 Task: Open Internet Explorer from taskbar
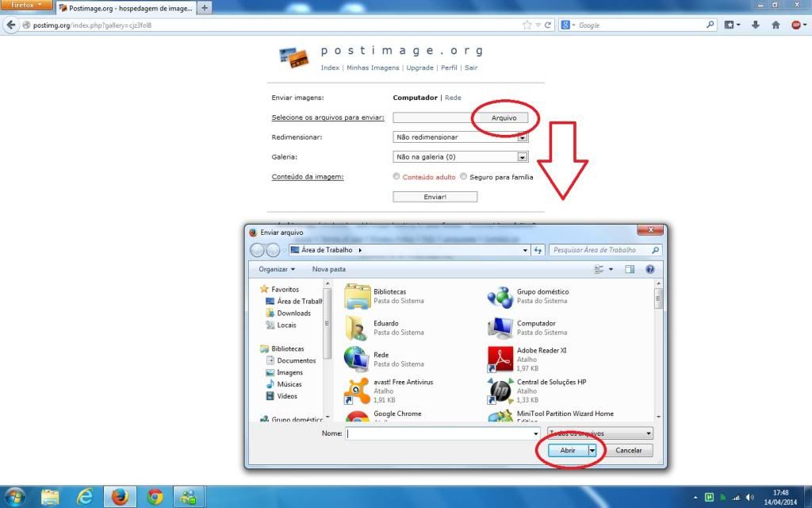click(x=85, y=497)
